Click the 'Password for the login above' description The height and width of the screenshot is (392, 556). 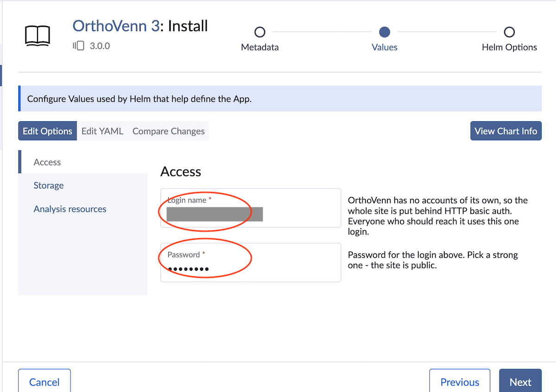pyautogui.click(x=433, y=260)
